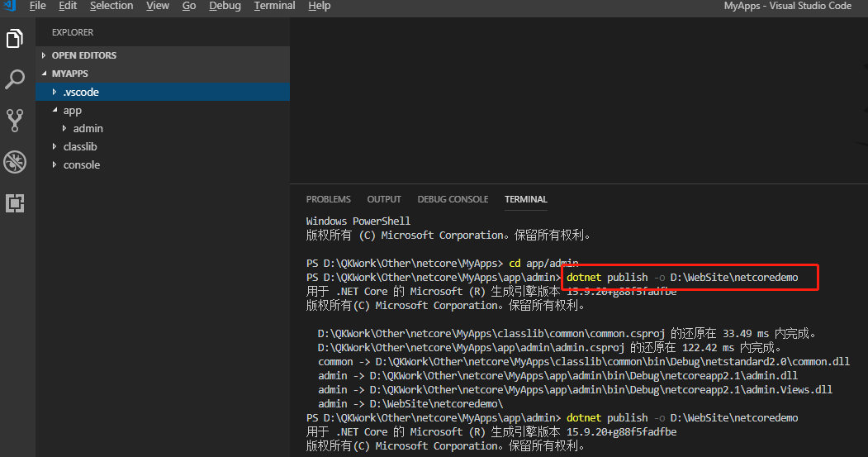Viewport: 868px width, 457px height.
Task: Expand the admin folder arrow
Action: pyautogui.click(x=64, y=129)
